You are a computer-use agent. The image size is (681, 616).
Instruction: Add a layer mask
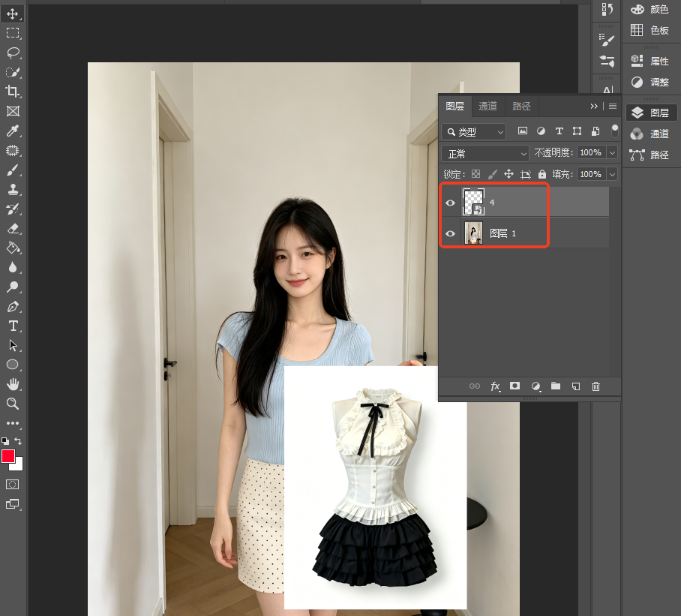pos(514,386)
